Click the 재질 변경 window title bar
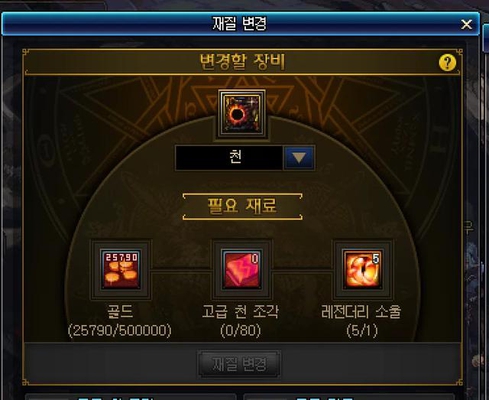The image size is (489, 400). (x=240, y=24)
